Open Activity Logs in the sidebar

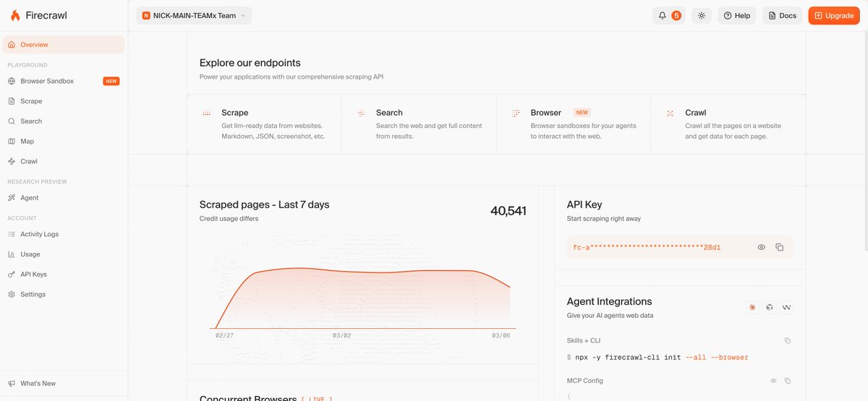[x=64, y=234]
